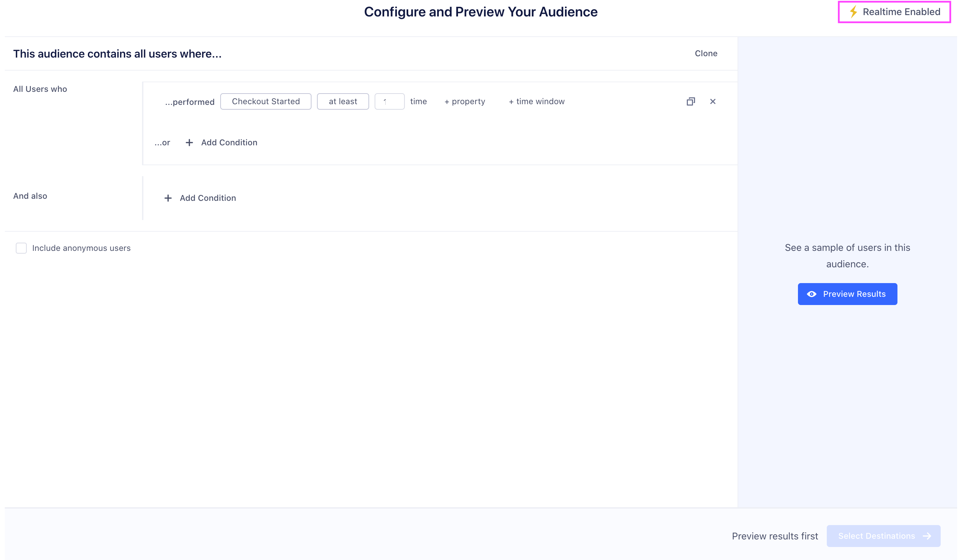Click arrow icon on Select Destinations
This screenshot has height=560, width=964.
pos(927,536)
